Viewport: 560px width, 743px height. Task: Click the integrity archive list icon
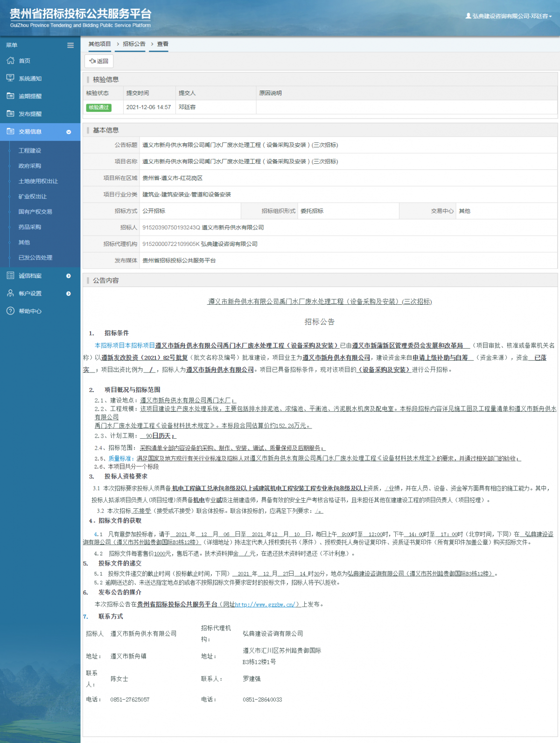pyautogui.click(x=10, y=275)
